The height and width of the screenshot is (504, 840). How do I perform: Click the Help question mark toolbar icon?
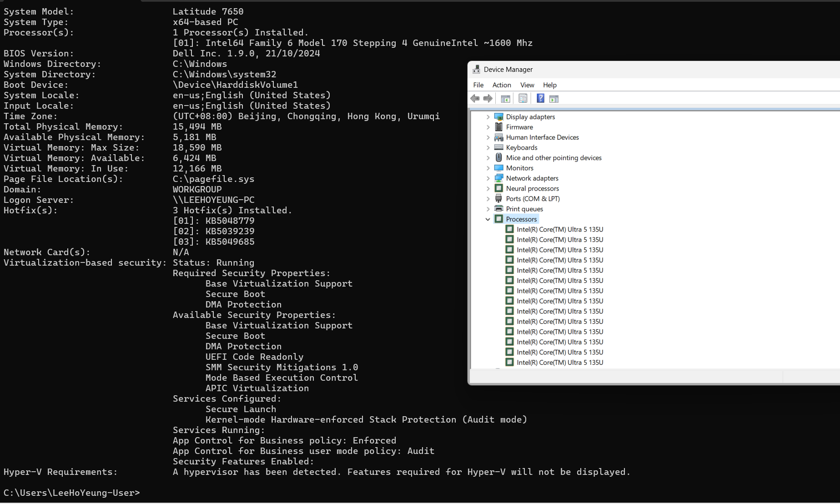[x=540, y=98]
